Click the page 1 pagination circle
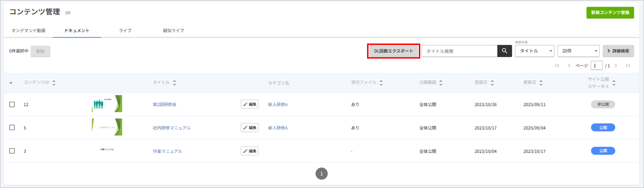The width and height of the screenshot is (644, 188). pyautogui.click(x=321, y=174)
